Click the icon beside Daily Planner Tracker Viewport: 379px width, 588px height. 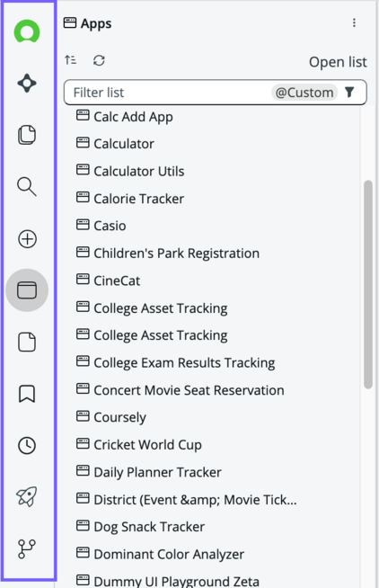tap(83, 470)
